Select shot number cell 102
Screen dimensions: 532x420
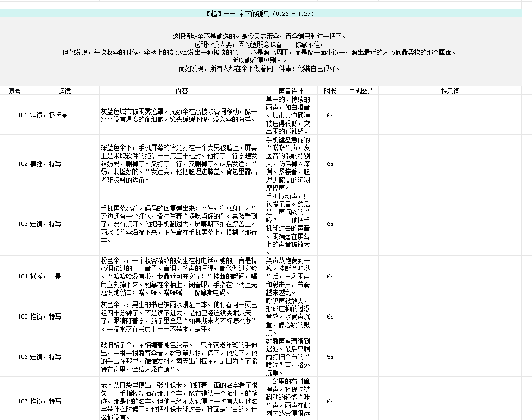[14, 164]
